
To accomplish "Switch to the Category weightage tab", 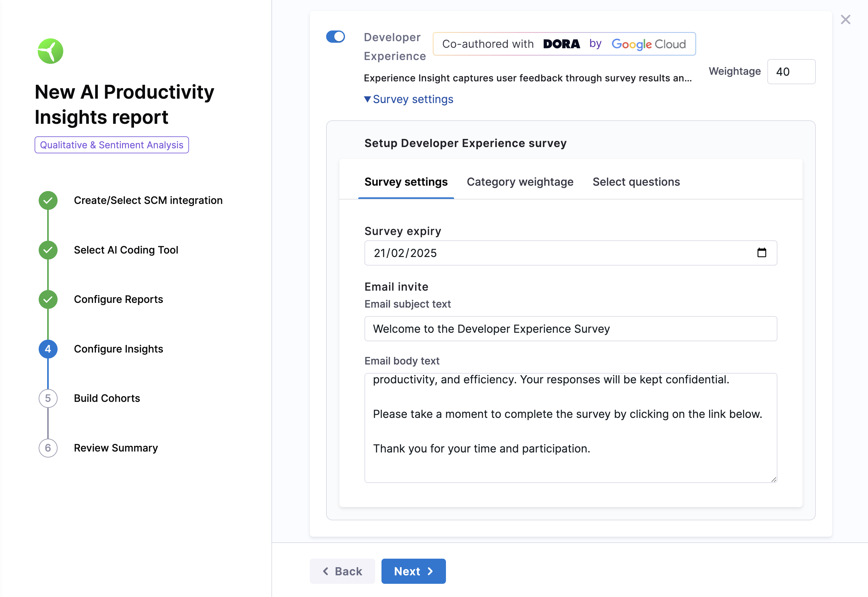I will (520, 182).
